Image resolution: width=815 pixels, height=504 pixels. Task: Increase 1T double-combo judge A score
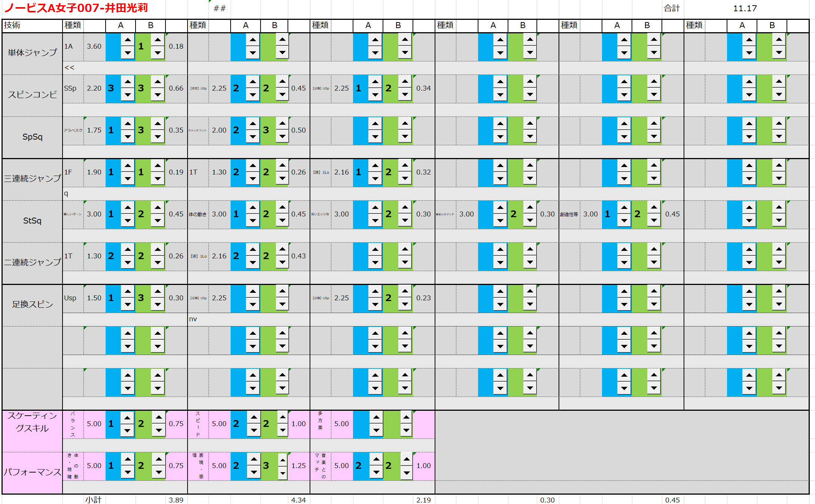point(128,249)
